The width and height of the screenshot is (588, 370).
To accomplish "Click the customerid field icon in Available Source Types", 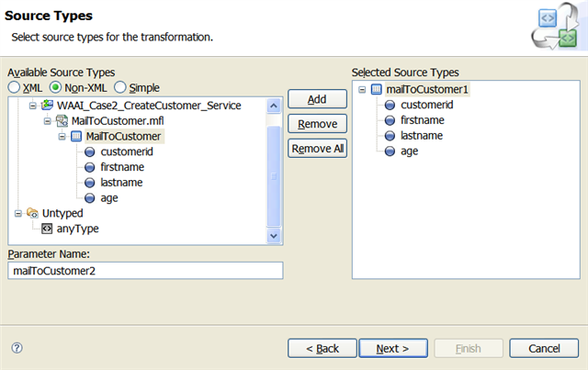I will click(90, 152).
